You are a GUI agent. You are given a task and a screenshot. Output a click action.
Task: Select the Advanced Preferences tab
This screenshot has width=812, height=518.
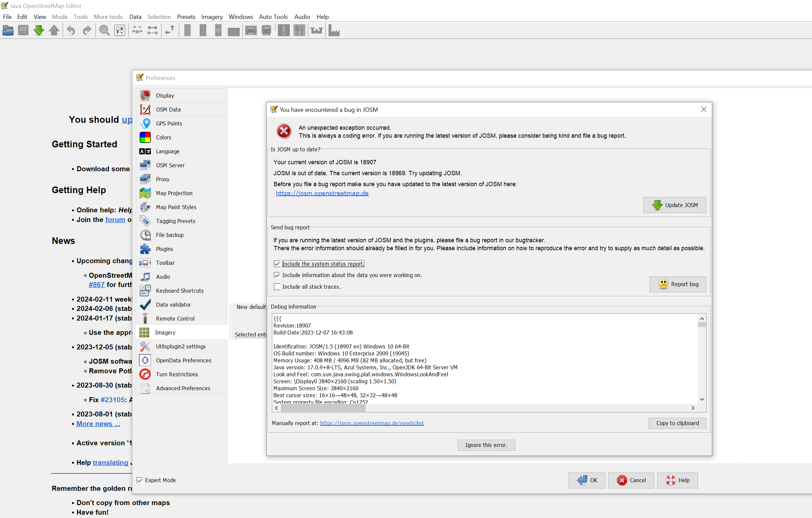click(182, 388)
